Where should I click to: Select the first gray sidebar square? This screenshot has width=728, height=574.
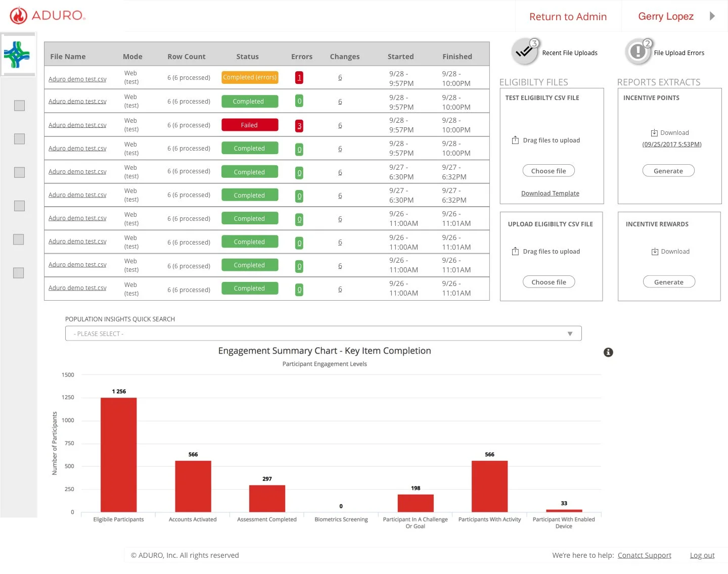(x=19, y=106)
